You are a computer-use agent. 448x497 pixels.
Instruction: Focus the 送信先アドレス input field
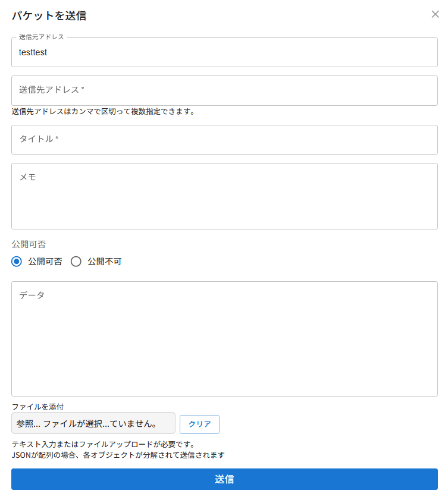tap(224, 90)
